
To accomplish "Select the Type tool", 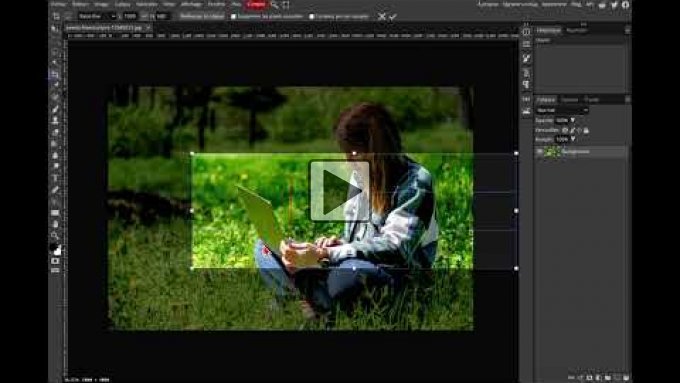I will 55,178.
